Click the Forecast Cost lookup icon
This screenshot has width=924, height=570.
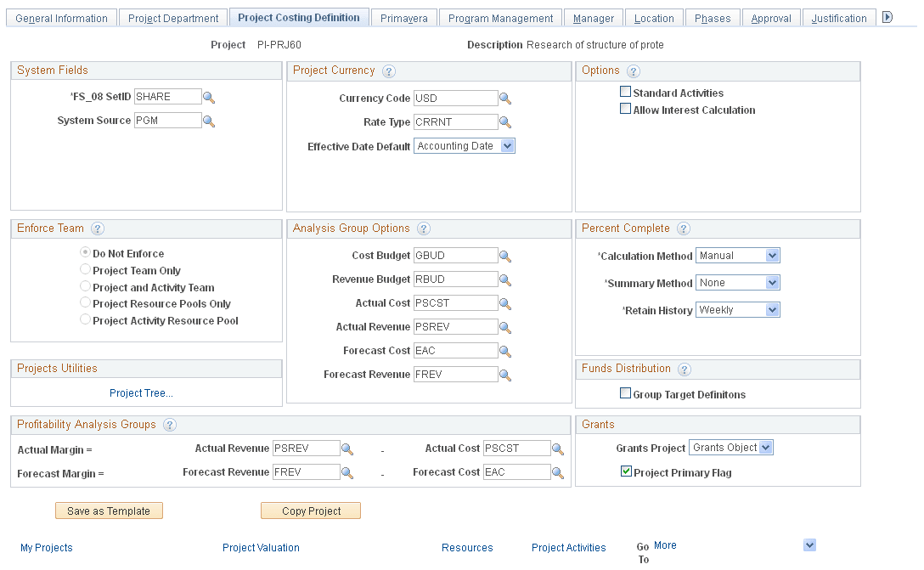pos(505,350)
